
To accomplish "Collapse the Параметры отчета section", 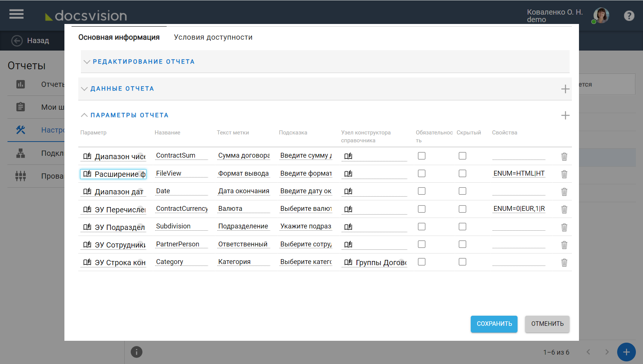I will (x=129, y=115).
